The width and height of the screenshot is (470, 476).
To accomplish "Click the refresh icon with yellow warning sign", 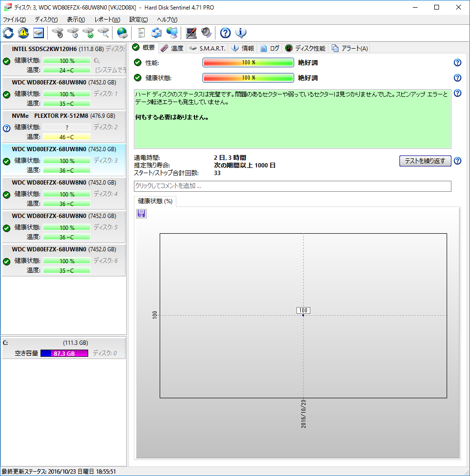I will pos(23,33).
